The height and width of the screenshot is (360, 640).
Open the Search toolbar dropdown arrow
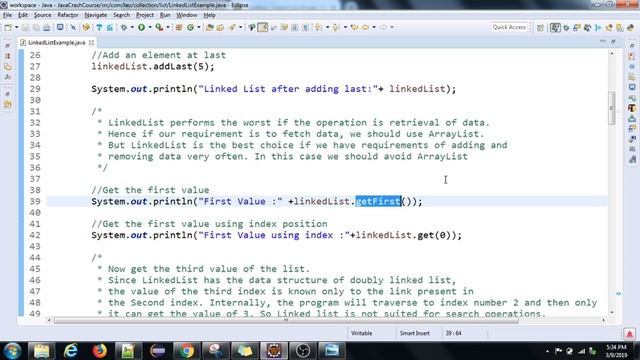[240, 27]
